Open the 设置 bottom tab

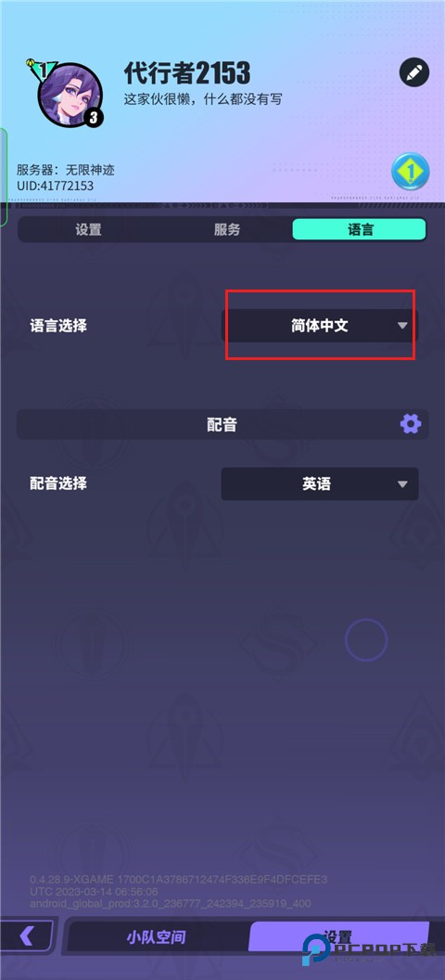tap(339, 937)
